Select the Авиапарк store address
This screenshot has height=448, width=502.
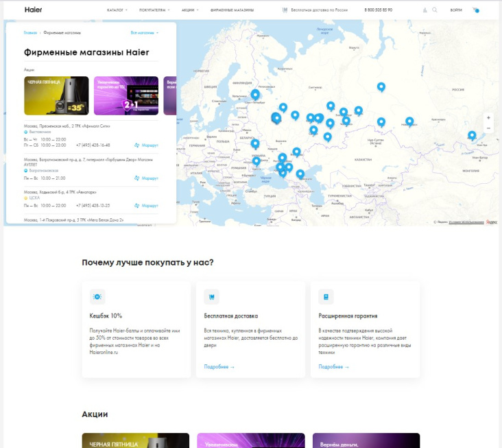60,192
